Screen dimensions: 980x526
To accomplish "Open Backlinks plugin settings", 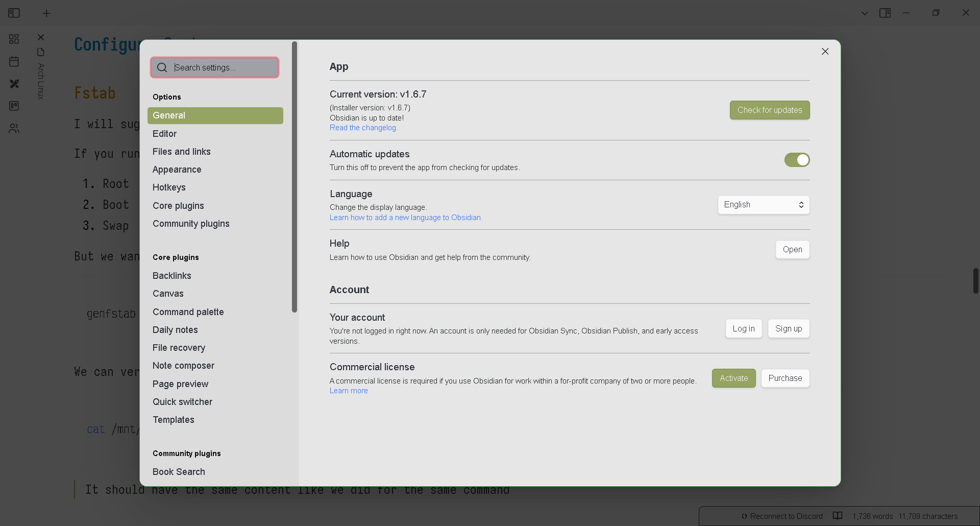I will point(215,276).
